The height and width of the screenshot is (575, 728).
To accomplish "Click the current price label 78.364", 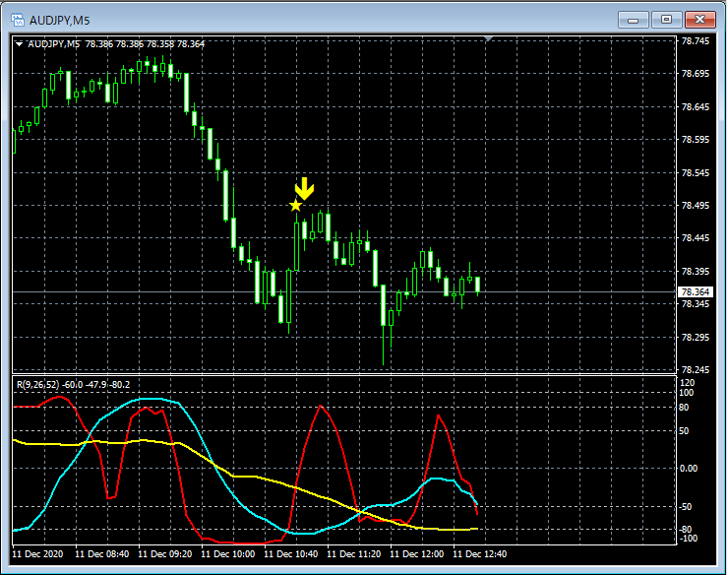I will (x=695, y=292).
